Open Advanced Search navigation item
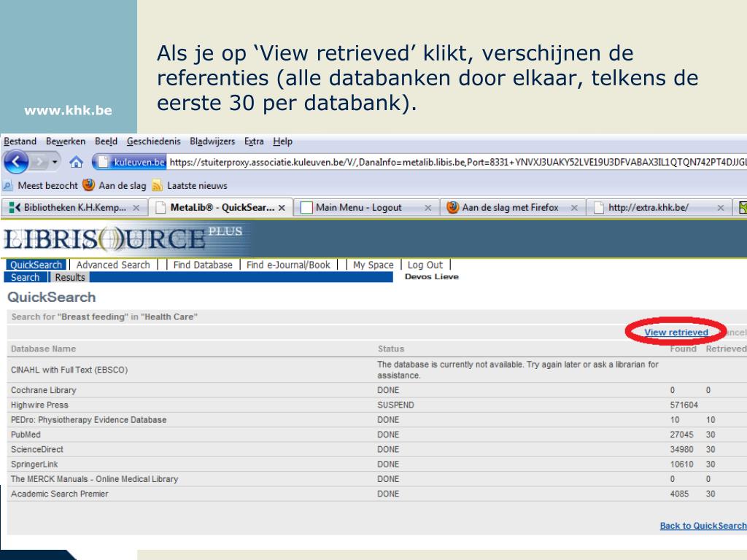Image resolution: width=747 pixels, height=560 pixels. point(113,265)
